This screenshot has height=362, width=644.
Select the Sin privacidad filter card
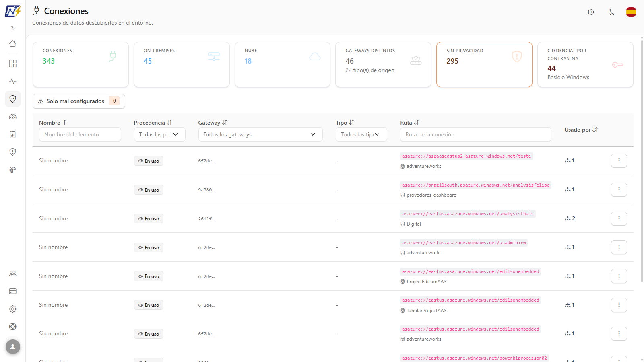[484, 64]
